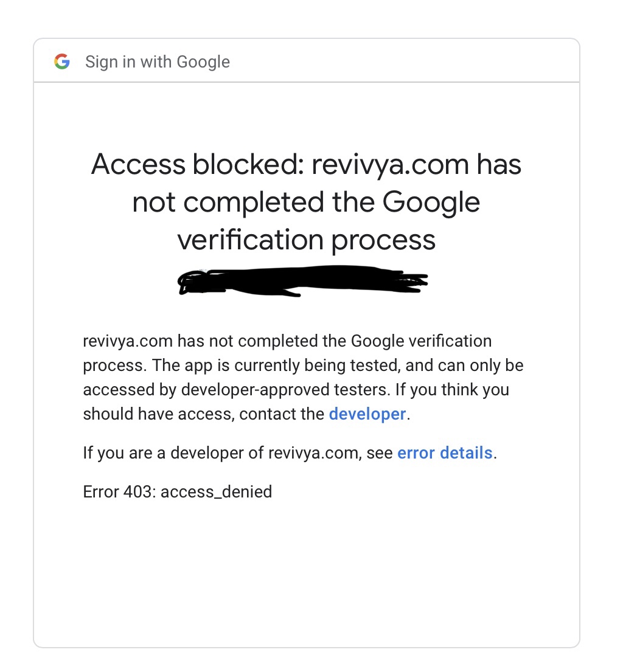Click the blacked-out email scribble
This screenshot has width=623, height=672.
(x=303, y=281)
